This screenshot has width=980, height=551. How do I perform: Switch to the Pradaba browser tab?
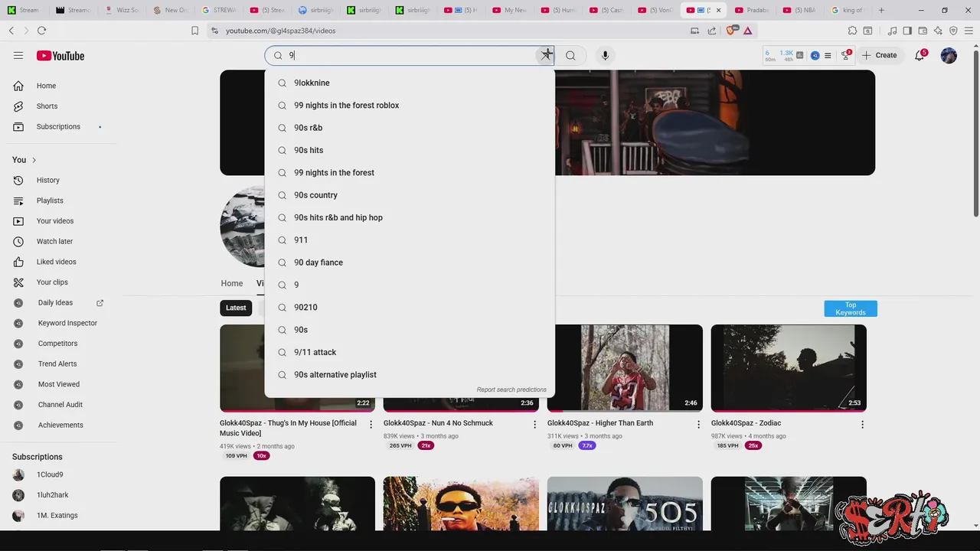pyautogui.click(x=753, y=10)
